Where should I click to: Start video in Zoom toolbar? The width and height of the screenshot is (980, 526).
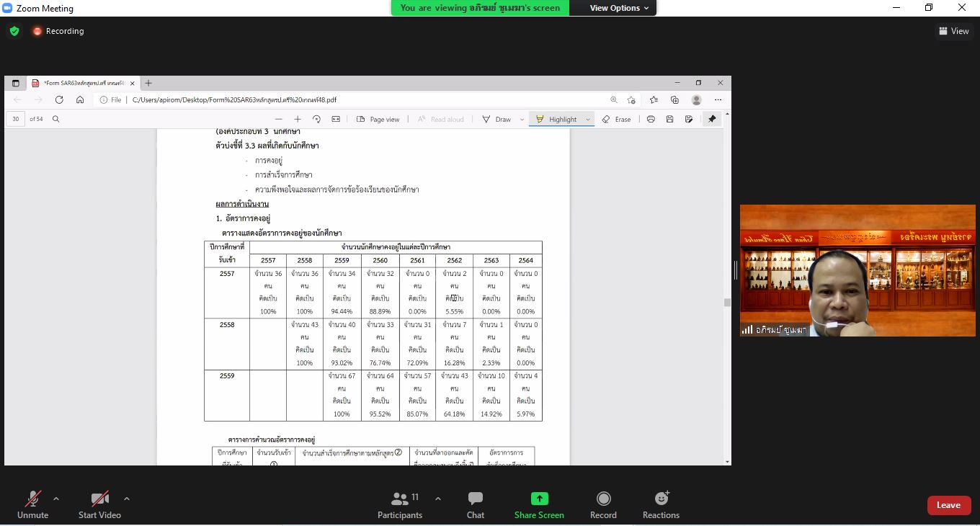99,504
